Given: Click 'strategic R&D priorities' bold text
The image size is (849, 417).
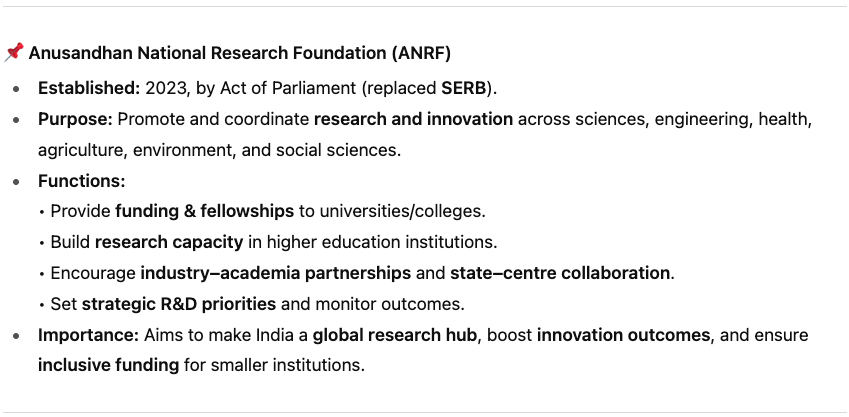Looking at the screenshot, I should coord(179,304).
